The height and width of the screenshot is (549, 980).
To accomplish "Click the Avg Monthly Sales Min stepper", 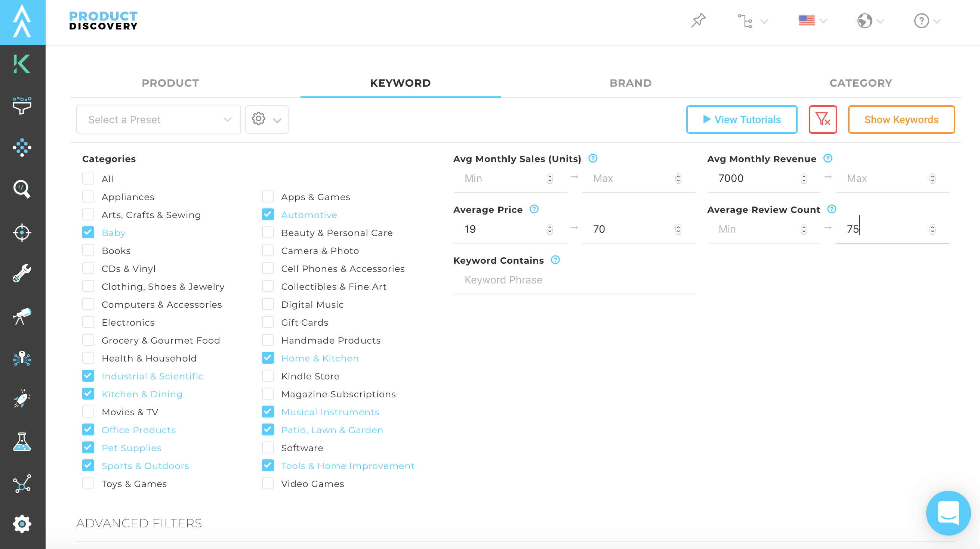I will tap(549, 178).
